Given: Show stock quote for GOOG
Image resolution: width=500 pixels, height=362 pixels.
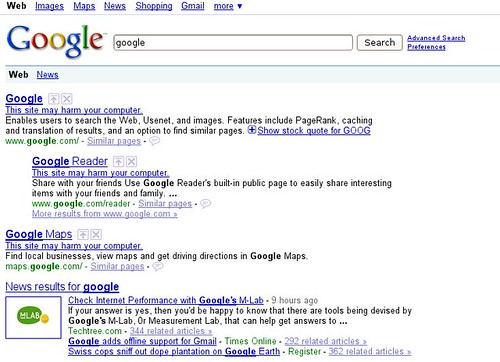Looking at the screenshot, I should click(x=314, y=130).
